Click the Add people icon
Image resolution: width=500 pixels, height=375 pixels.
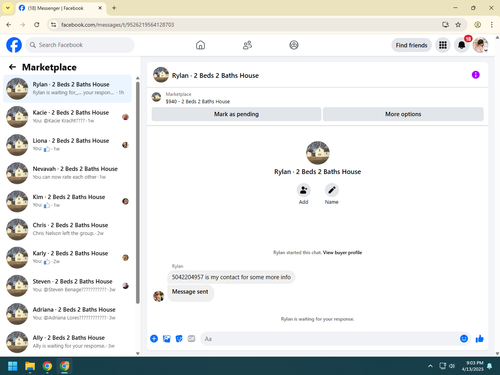coord(303,190)
